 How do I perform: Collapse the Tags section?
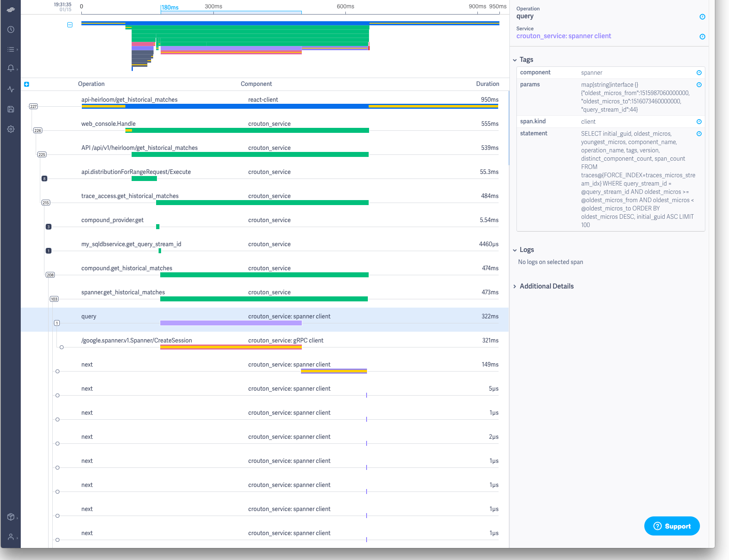click(515, 60)
